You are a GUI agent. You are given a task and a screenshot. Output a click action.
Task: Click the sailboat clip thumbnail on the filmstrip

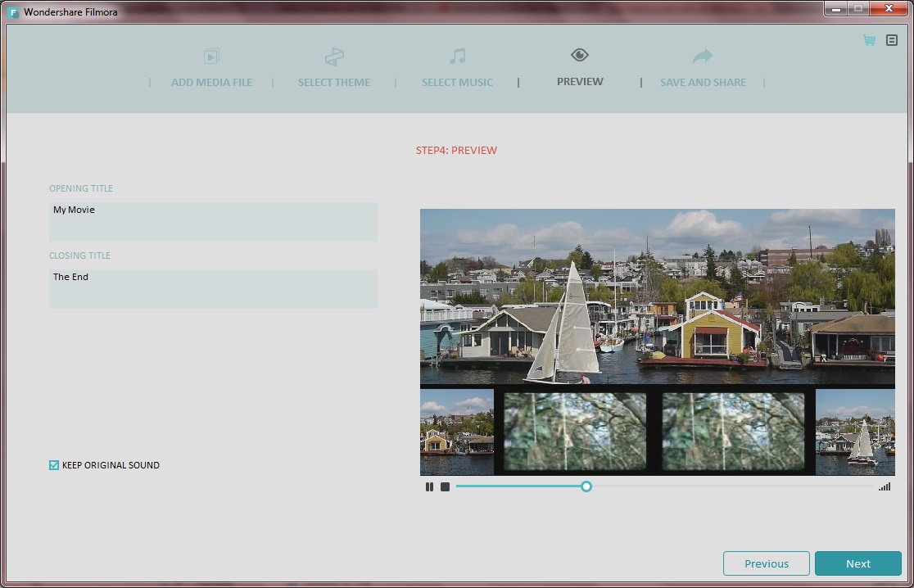pyautogui.click(x=855, y=432)
